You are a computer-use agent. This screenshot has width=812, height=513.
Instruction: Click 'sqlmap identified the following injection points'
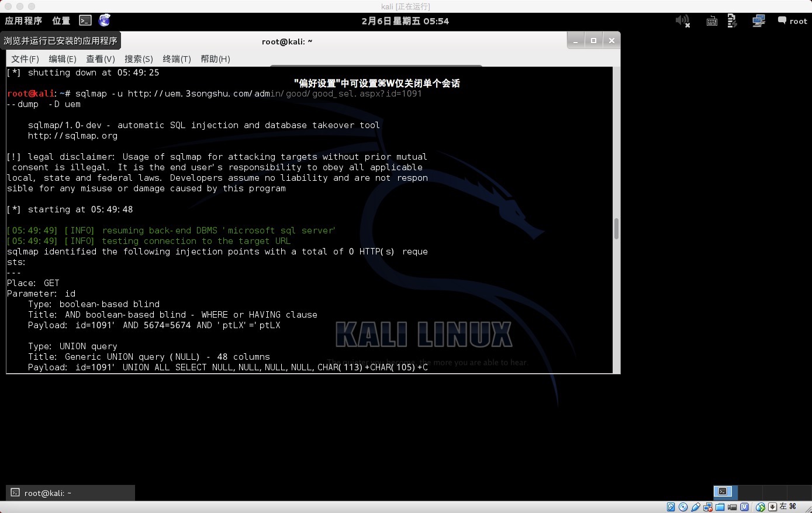coord(217,252)
